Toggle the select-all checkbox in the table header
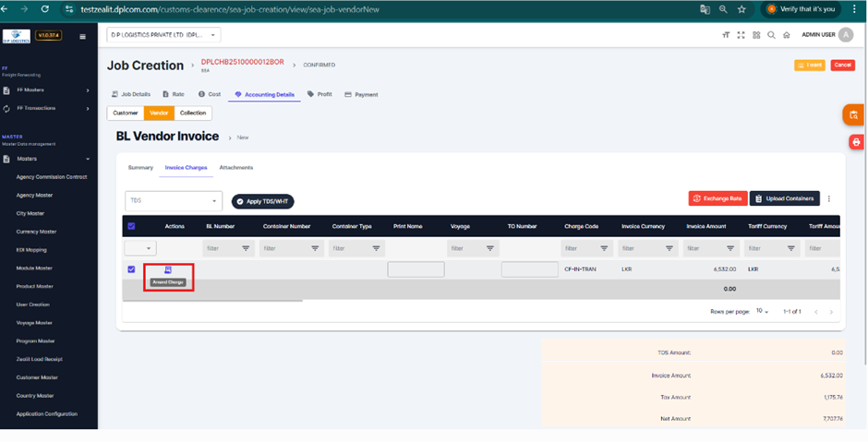The width and height of the screenshot is (868, 442). tap(131, 226)
